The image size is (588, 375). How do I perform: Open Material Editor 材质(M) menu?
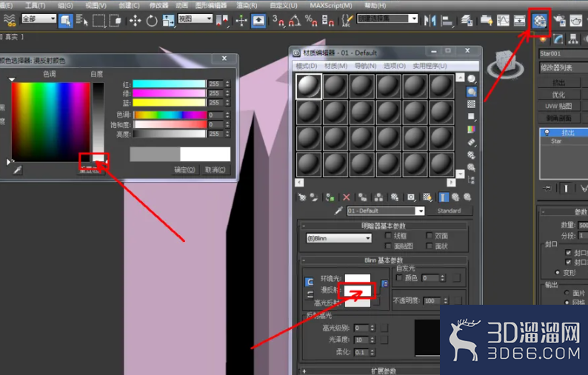(335, 66)
